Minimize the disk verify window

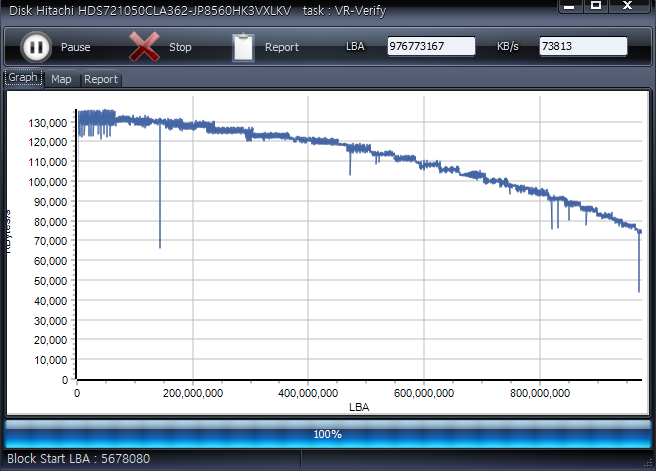[569, 6]
